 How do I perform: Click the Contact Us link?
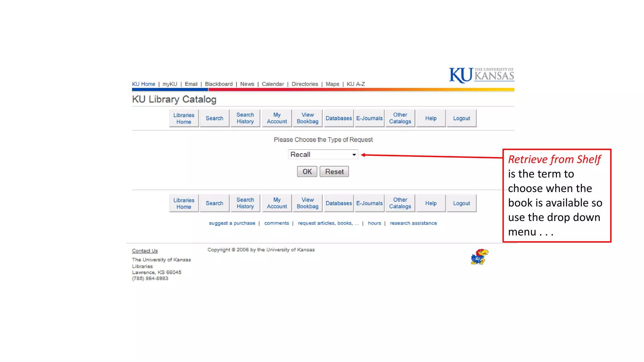(145, 251)
